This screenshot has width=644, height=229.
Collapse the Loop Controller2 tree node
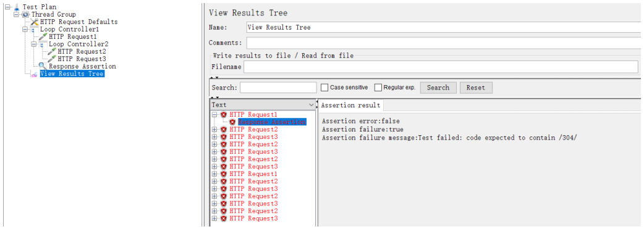(35, 44)
